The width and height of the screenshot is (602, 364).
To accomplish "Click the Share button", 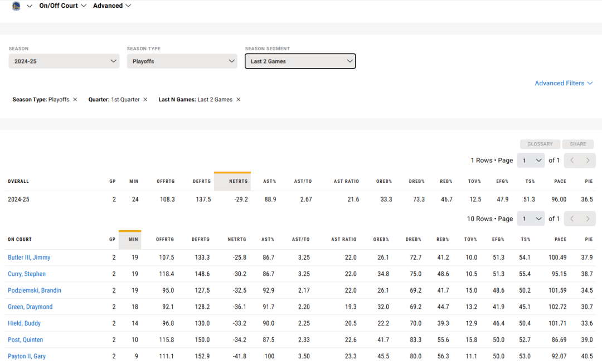I will 578,144.
